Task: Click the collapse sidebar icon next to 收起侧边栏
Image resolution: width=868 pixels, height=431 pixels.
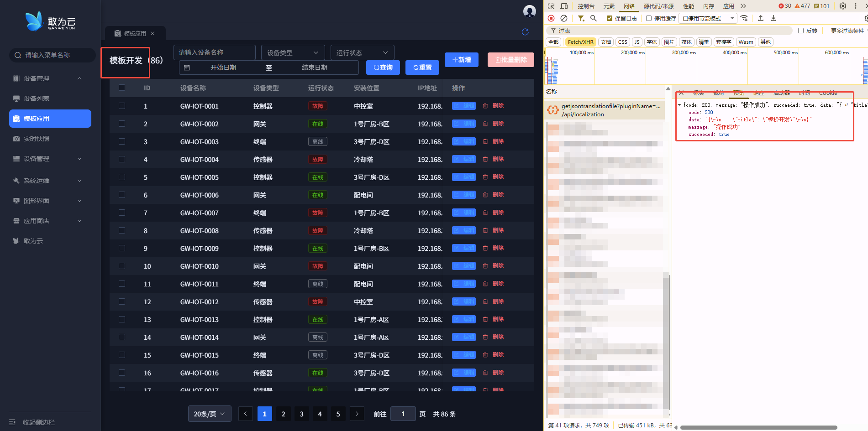Action: [12, 422]
